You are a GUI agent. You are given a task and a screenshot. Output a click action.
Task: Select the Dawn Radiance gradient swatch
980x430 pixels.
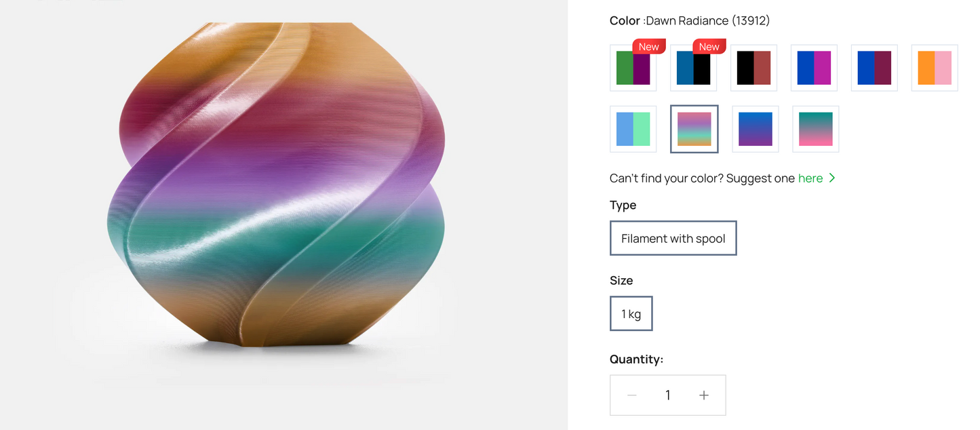pyautogui.click(x=694, y=129)
